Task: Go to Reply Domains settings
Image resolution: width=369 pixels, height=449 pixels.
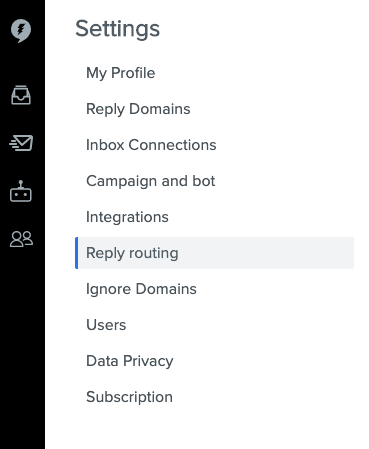Action: click(x=138, y=109)
